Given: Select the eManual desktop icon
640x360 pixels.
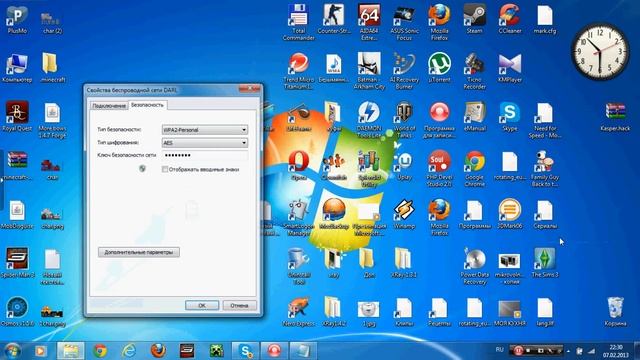Looking at the screenshot, I should 474,117.
